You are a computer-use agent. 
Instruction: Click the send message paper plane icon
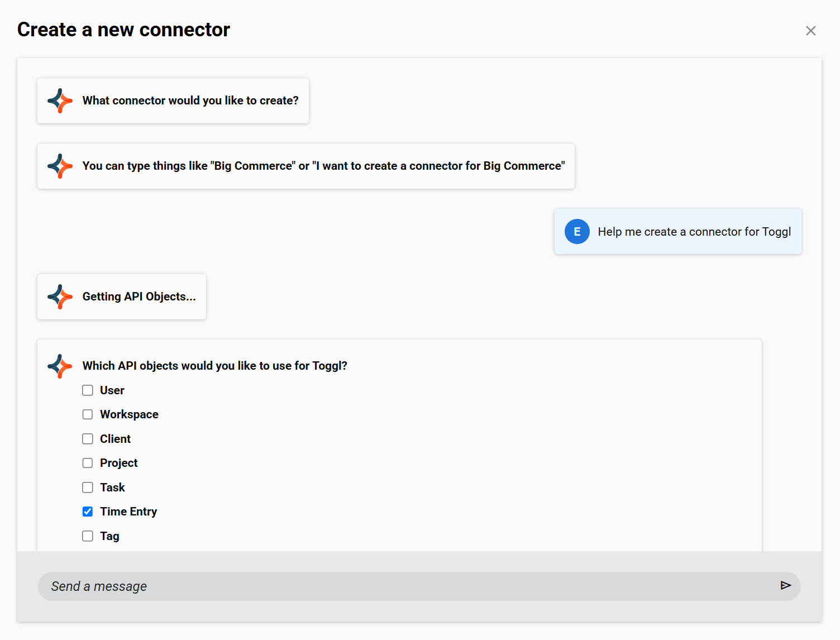click(785, 586)
